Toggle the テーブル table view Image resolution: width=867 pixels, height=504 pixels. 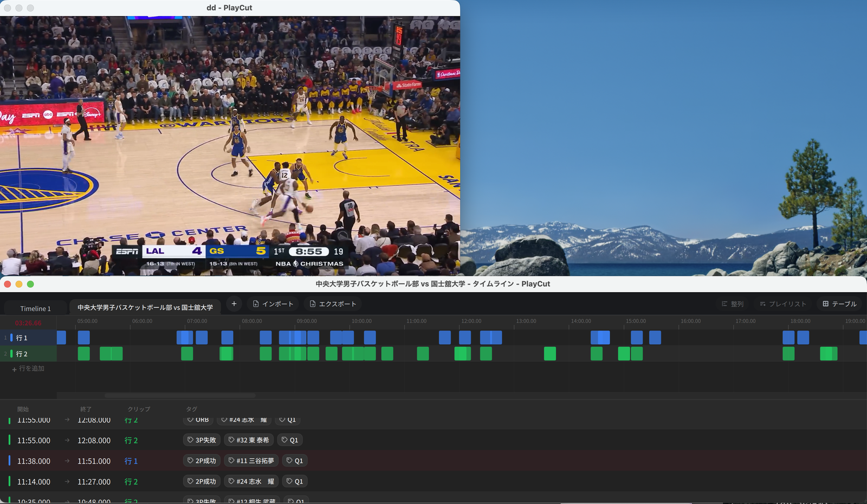tap(840, 304)
